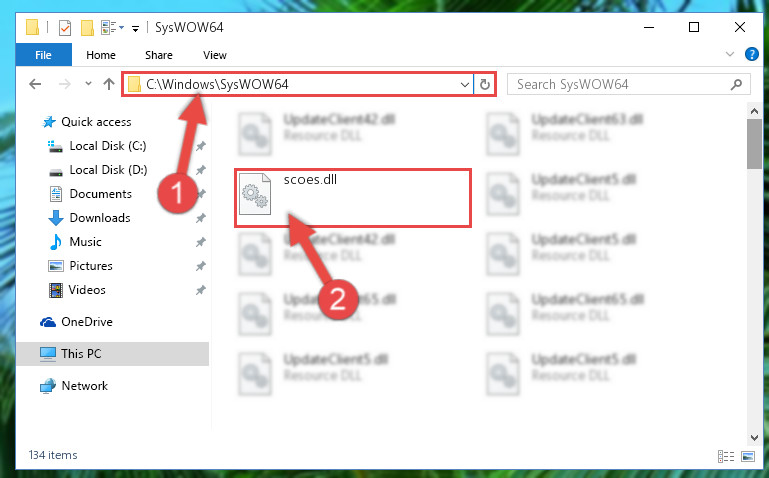Click the search magnifier icon

point(736,84)
